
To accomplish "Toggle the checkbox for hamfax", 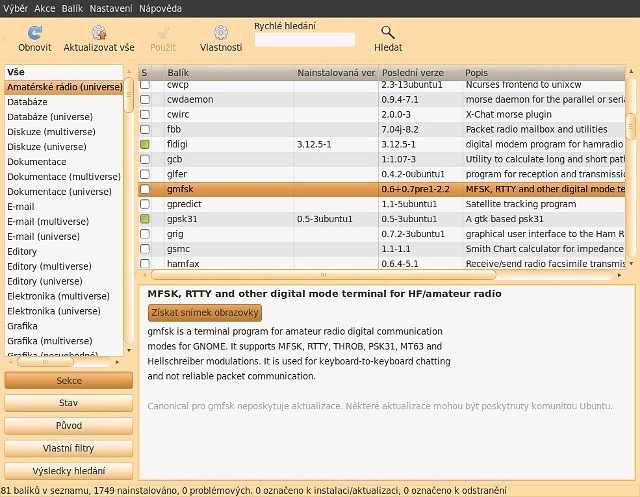I will click(145, 262).
